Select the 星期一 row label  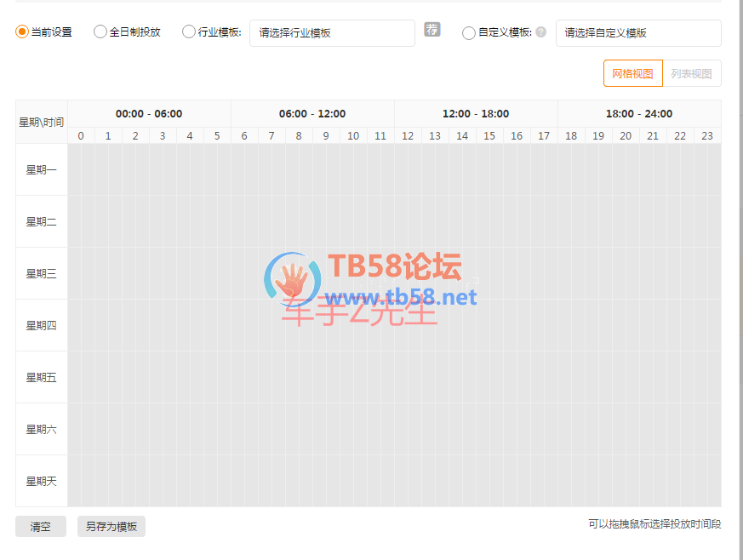[42, 170]
